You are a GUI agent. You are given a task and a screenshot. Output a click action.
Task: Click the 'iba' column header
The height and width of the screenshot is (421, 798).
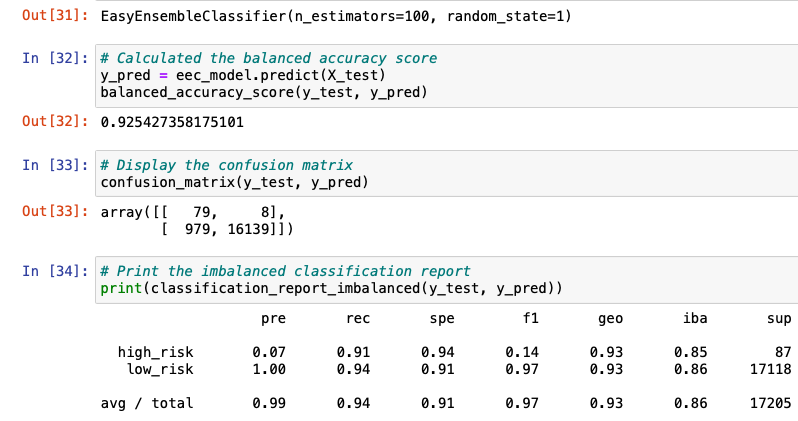click(x=695, y=318)
